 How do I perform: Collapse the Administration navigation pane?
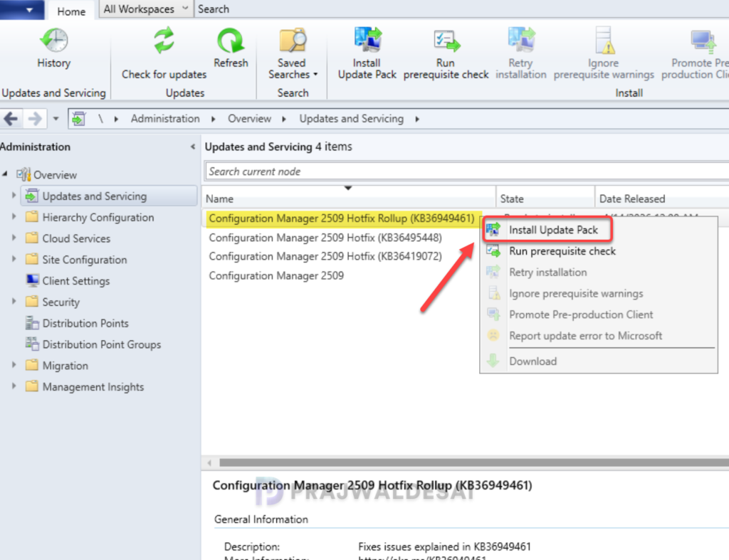(x=193, y=147)
